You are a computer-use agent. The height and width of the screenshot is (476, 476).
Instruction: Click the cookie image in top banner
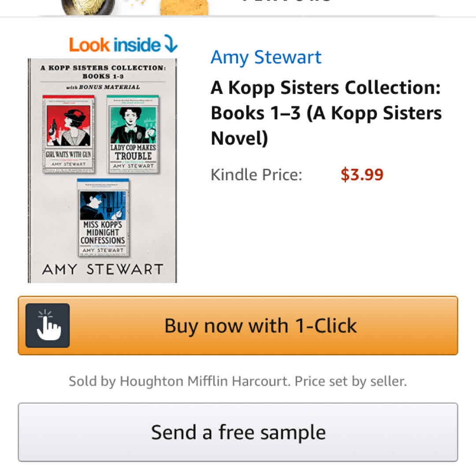point(184,7)
